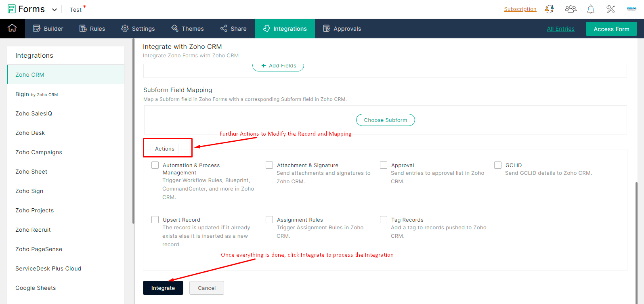Viewport: 644px width, 304px height.
Task: Open the users group icon
Action: click(571, 9)
